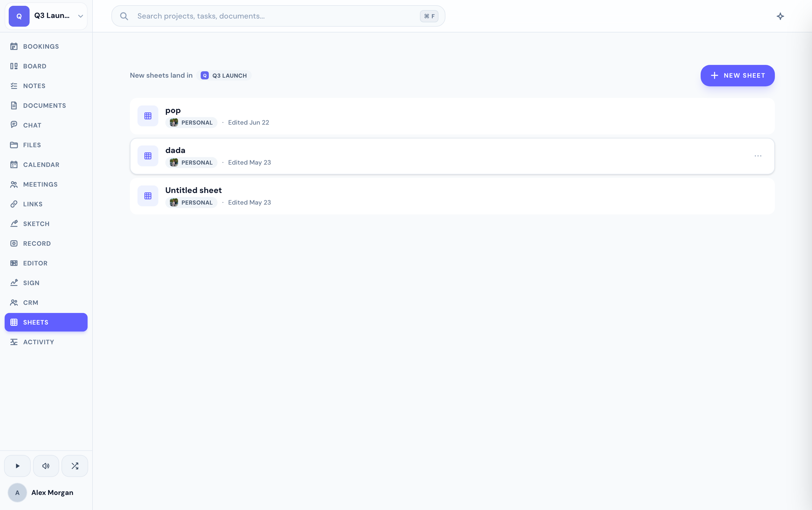Image resolution: width=812 pixels, height=510 pixels.
Task: Click the Q3 LAUNCH destination chip
Action: 224,75
